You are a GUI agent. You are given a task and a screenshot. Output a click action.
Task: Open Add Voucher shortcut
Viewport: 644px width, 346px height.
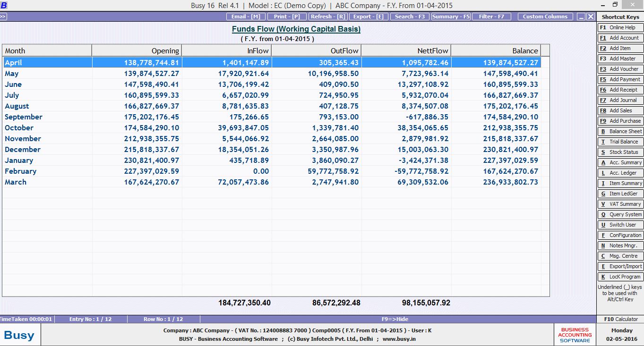tap(620, 69)
